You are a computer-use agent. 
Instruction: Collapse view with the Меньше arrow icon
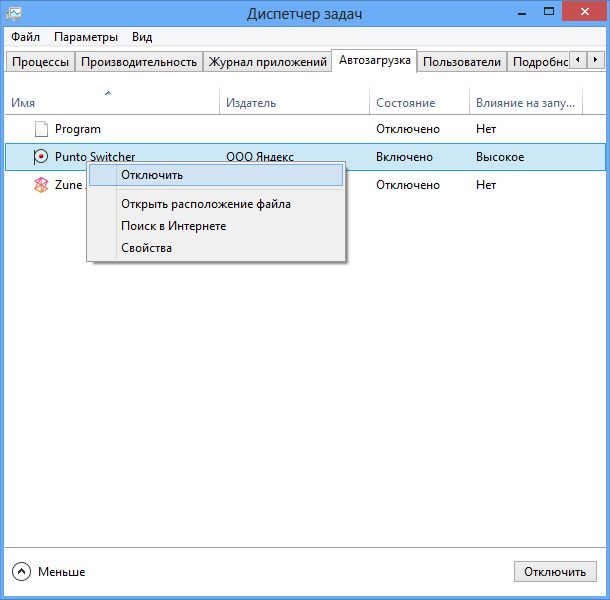click(x=22, y=572)
